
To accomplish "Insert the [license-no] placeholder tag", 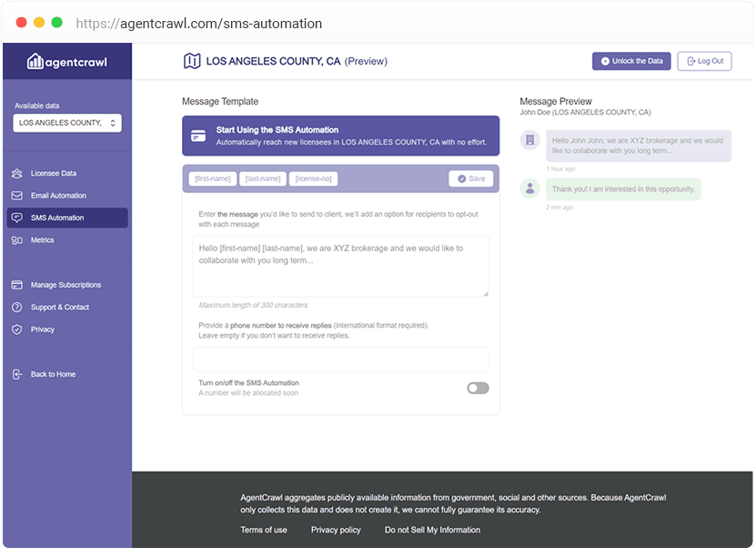I will pyautogui.click(x=314, y=179).
